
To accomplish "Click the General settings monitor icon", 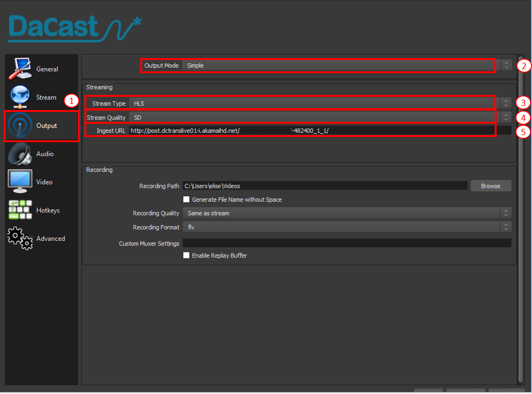I will (x=20, y=69).
